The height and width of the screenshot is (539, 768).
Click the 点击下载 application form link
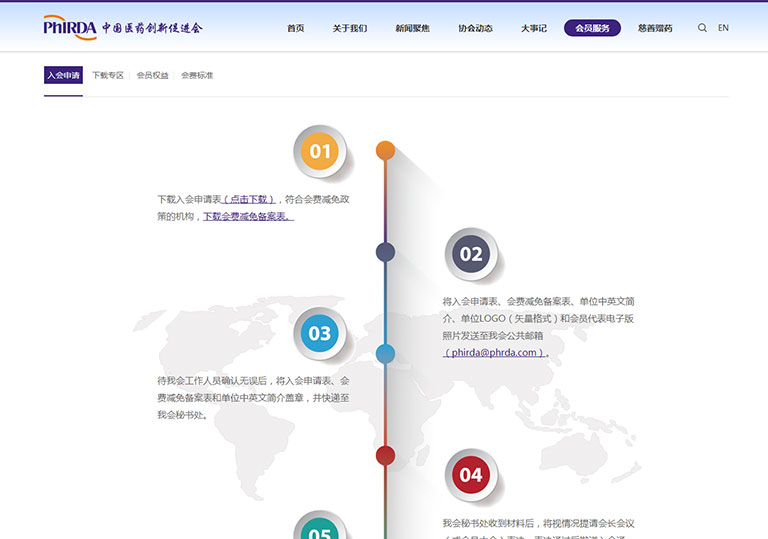tap(248, 199)
